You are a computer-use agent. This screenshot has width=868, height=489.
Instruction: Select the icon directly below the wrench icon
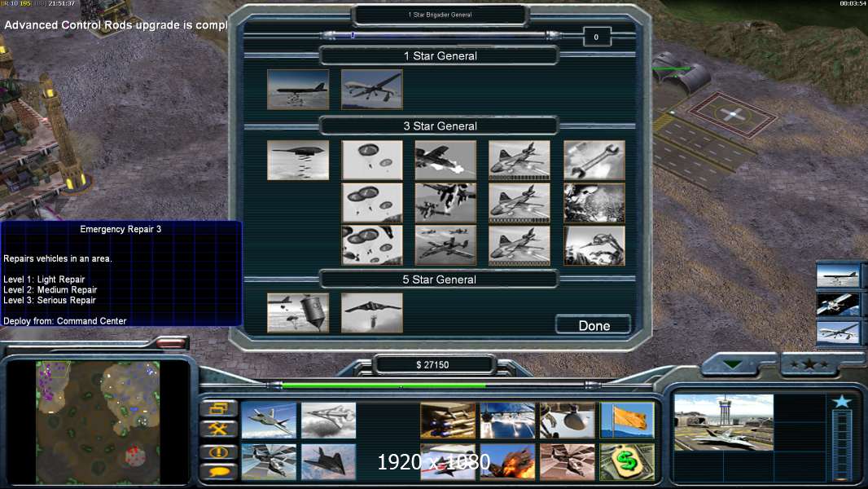594,203
